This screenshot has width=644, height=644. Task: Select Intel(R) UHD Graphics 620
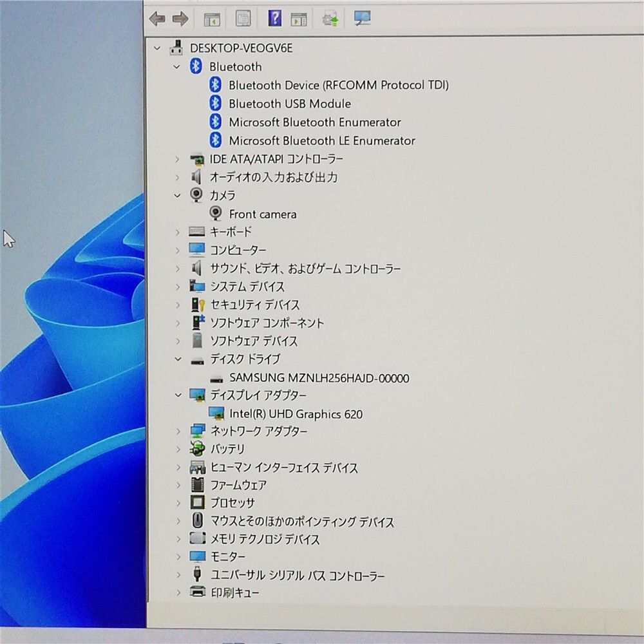coord(296,413)
